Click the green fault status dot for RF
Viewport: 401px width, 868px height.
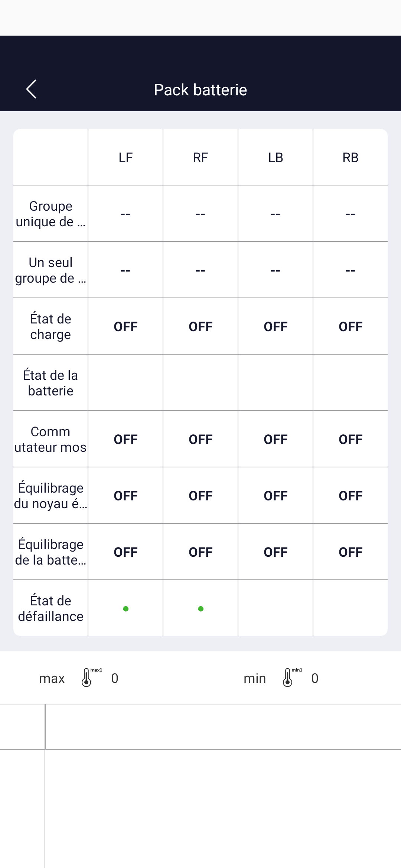coord(201,609)
